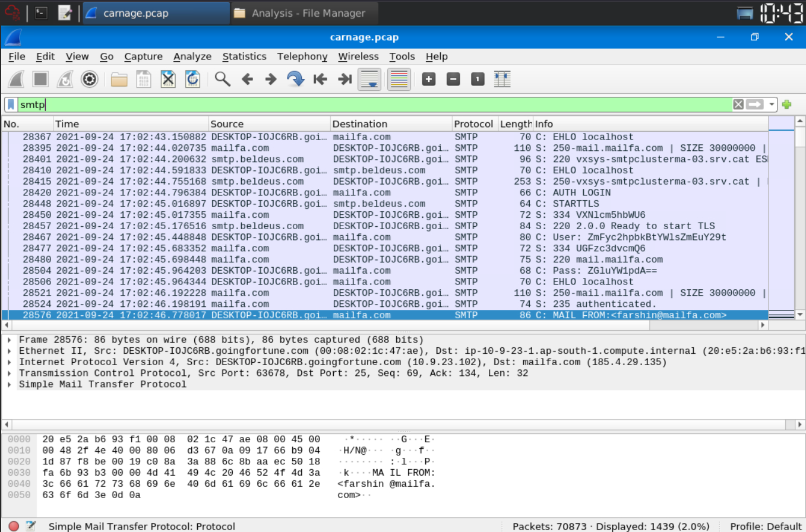Jump to the last packet
The height and width of the screenshot is (532, 806).
point(344,79)
